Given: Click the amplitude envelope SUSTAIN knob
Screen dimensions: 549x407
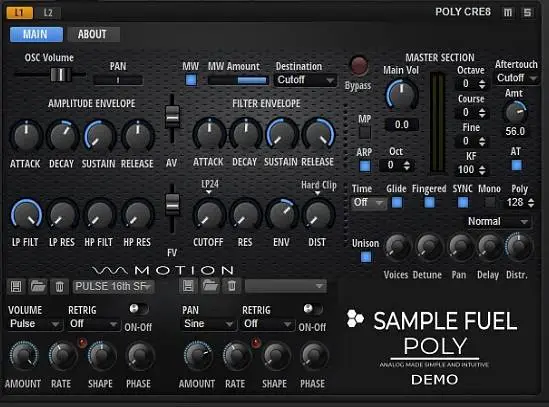Looking at the screenshot, I should [x=100, y=136].
